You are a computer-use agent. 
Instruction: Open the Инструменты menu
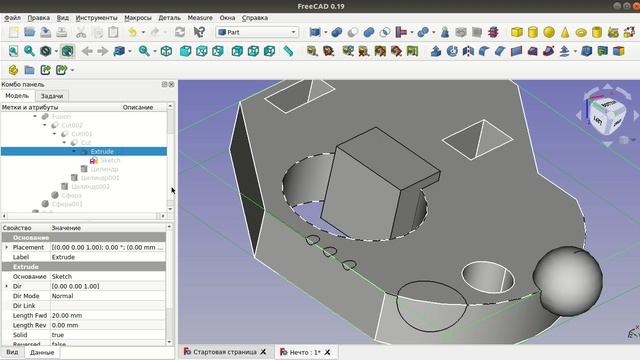coord(96,18)
